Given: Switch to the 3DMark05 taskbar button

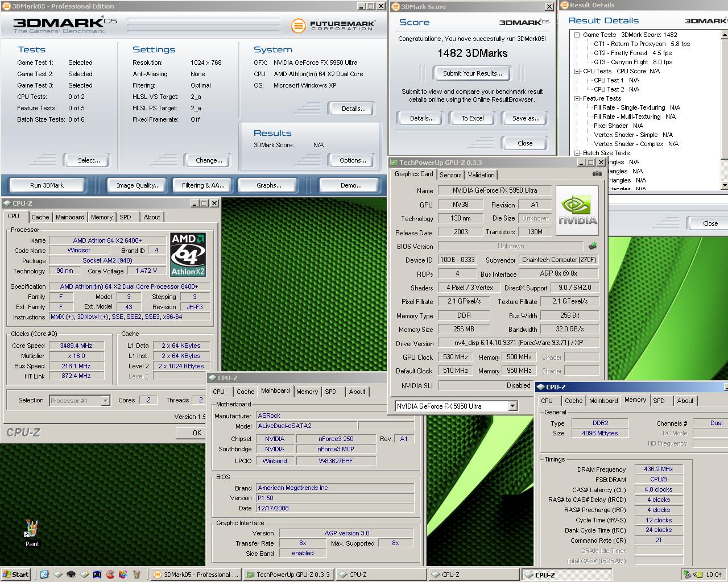Looking at the screenshot, I should [197, 575].
